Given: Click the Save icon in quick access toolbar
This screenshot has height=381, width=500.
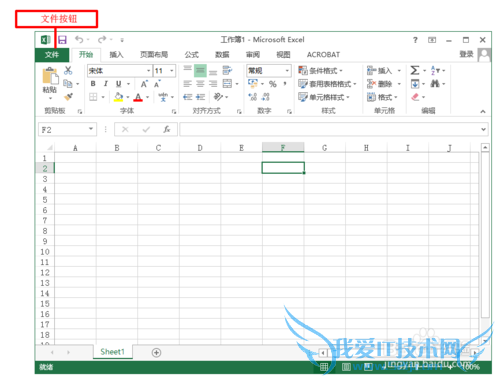Looking at the screenshot, I should (62, 40).
